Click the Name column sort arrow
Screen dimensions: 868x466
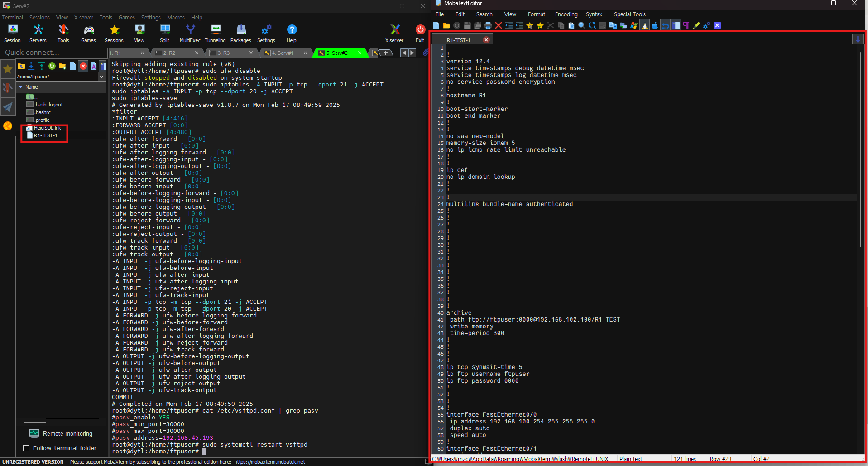(x=21, y=87)
